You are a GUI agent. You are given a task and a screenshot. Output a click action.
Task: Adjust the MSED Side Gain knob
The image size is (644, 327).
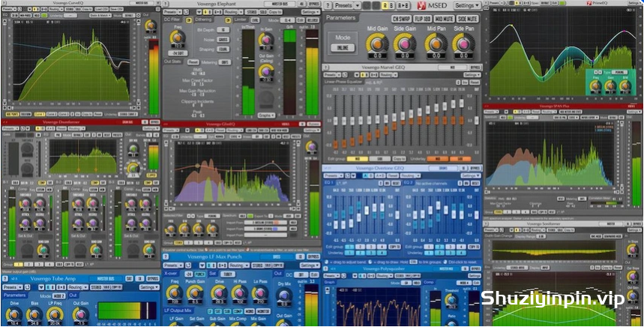405,43
